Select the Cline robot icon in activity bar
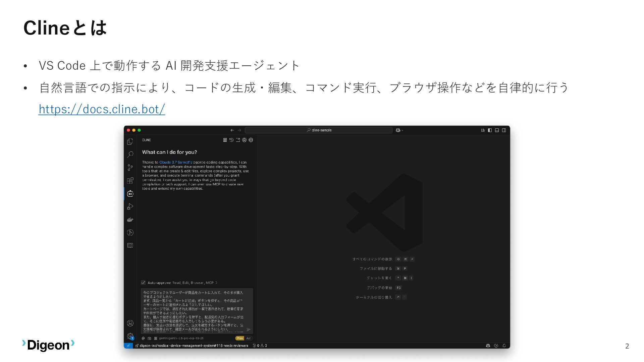 coord(130,194)
